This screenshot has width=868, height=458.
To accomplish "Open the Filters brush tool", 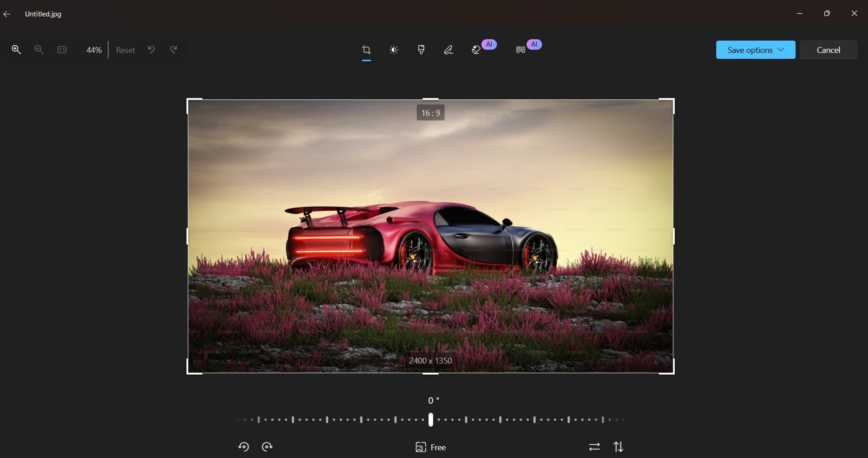I will (420, 50).
